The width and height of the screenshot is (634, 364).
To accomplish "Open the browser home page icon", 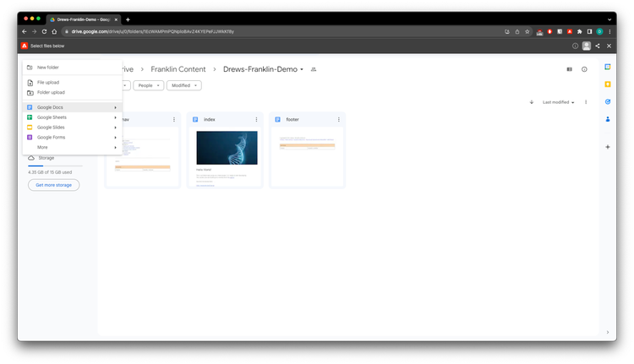I will click(x=54, y=31).
